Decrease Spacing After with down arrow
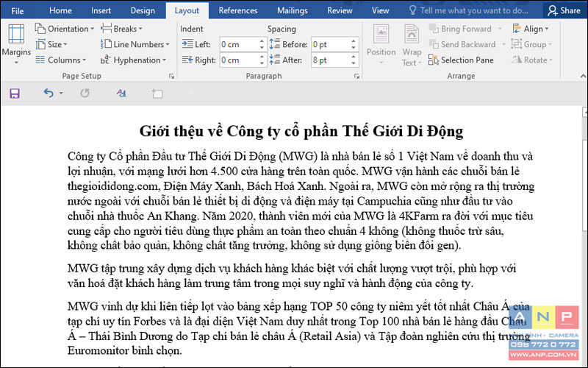Screen dimensions: 588x368 [354, 63]
